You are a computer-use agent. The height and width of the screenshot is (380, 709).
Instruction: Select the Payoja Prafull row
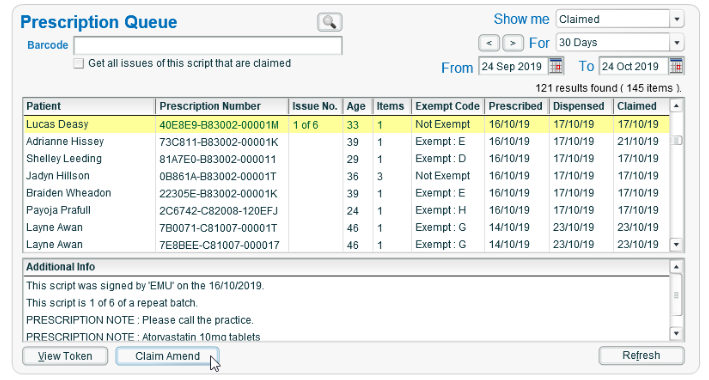(x=346, y=210)
